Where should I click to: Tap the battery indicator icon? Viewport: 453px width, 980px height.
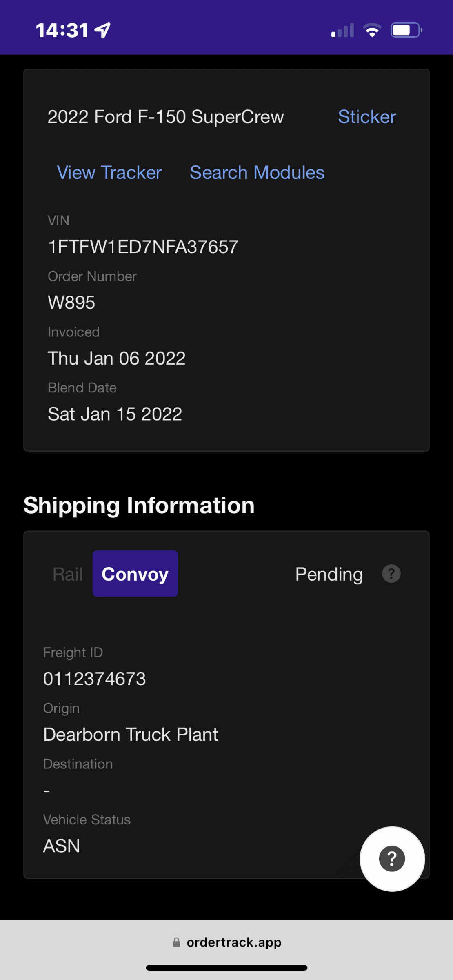tap(406, 30)
